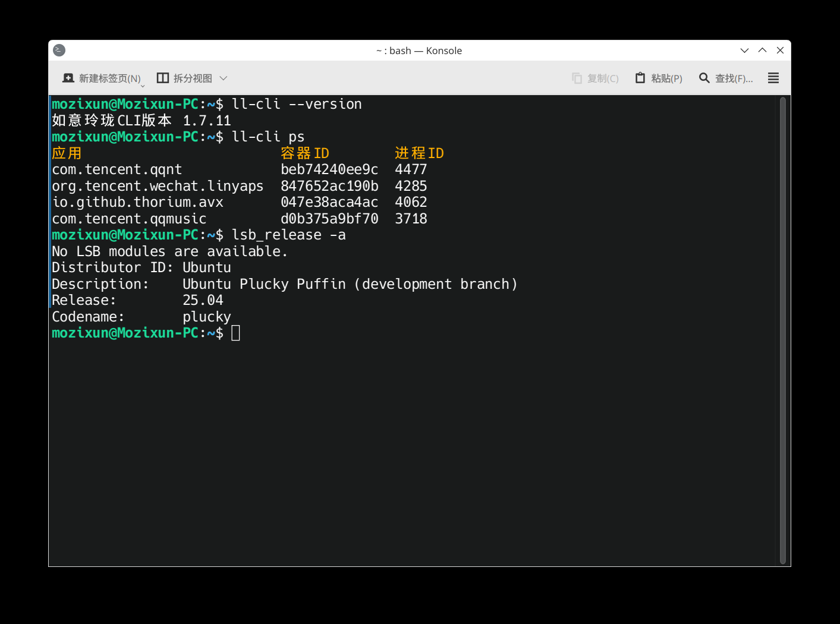Paste with the 粘贴(P) button

[659, 78]
